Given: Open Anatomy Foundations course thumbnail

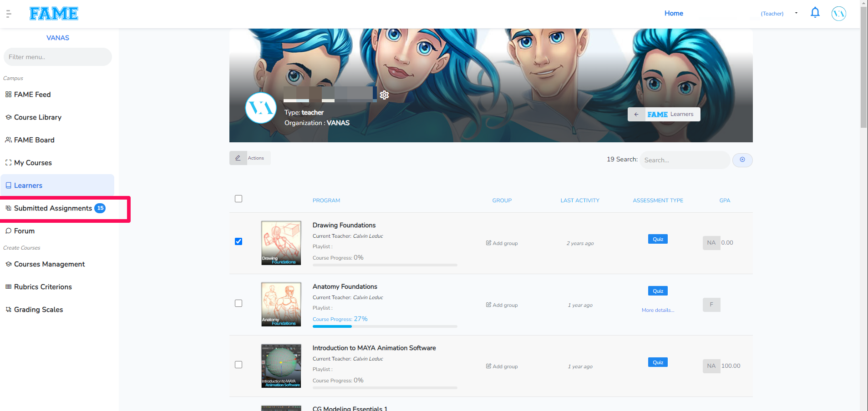Looking at the screenshot, I should coord(281,304).
